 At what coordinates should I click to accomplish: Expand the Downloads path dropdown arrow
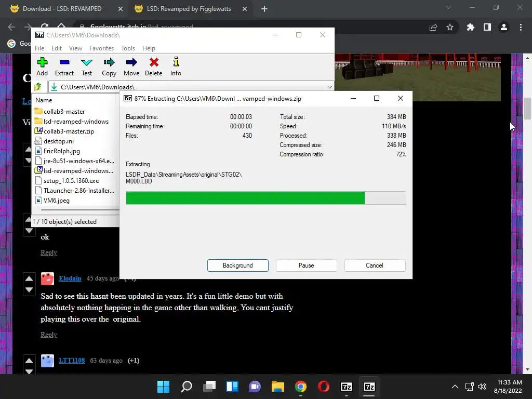point(329,87)
